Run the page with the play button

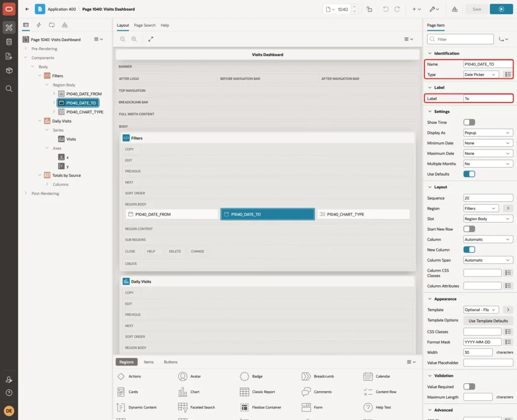coord(501,9)
